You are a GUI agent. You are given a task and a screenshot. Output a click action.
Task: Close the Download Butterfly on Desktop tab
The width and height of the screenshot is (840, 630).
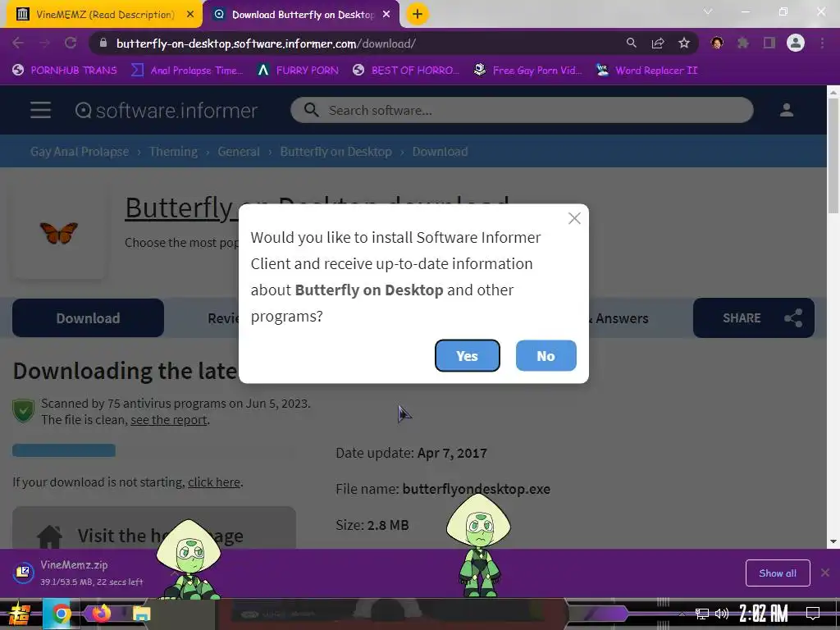[386, 15]
